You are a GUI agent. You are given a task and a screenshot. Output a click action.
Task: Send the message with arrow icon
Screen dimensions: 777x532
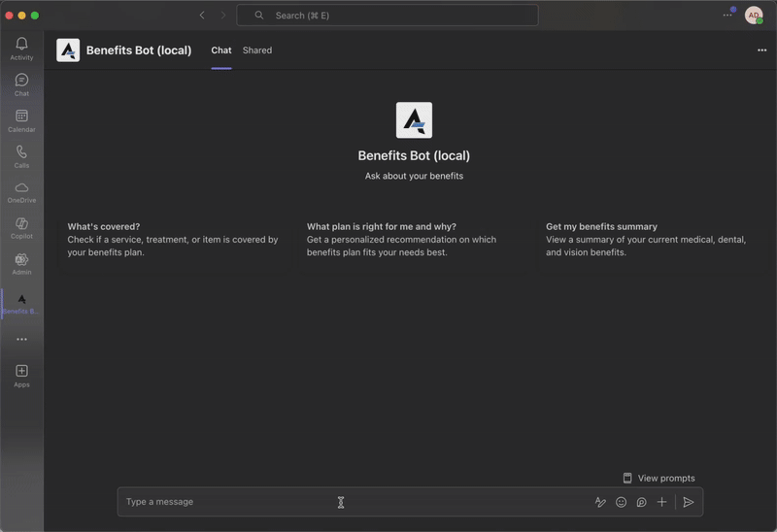point(689,502)
